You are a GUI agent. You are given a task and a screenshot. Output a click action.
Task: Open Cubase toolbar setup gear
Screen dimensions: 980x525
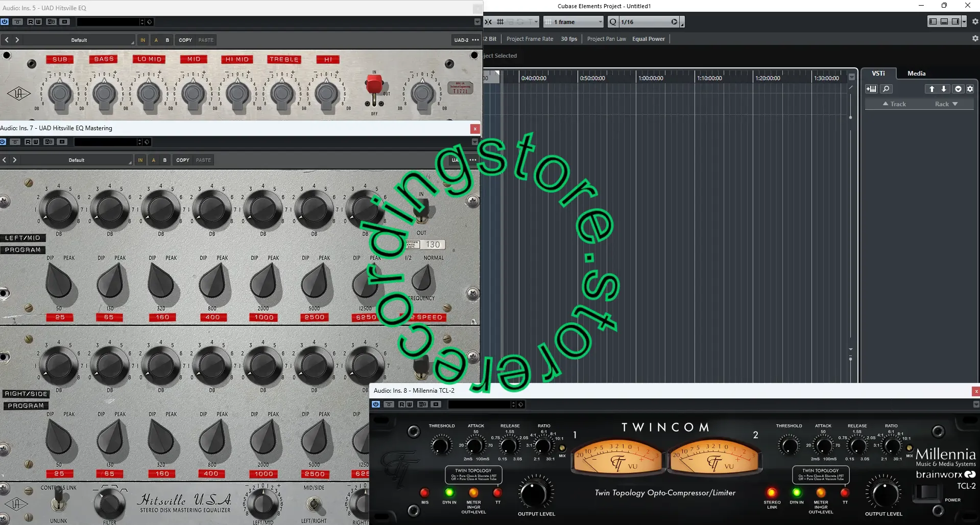975,21
